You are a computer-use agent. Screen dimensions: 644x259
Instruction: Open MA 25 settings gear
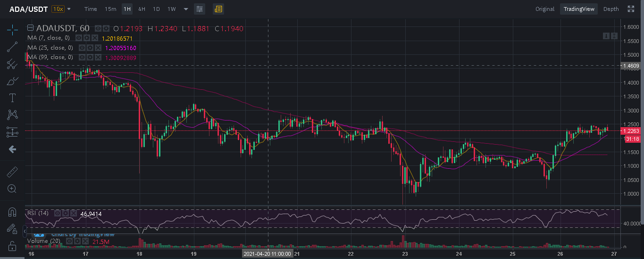[90, 48]
